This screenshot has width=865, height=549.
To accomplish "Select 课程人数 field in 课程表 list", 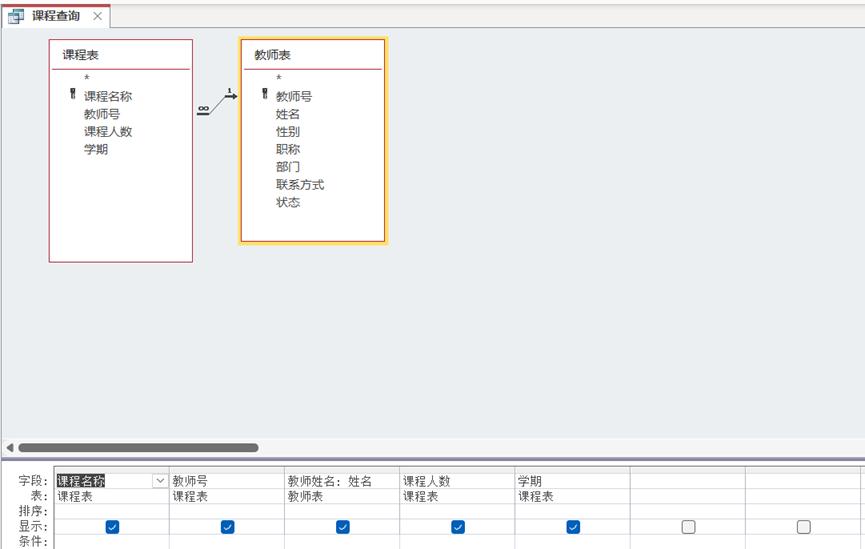I will click(x=108, y=132).
